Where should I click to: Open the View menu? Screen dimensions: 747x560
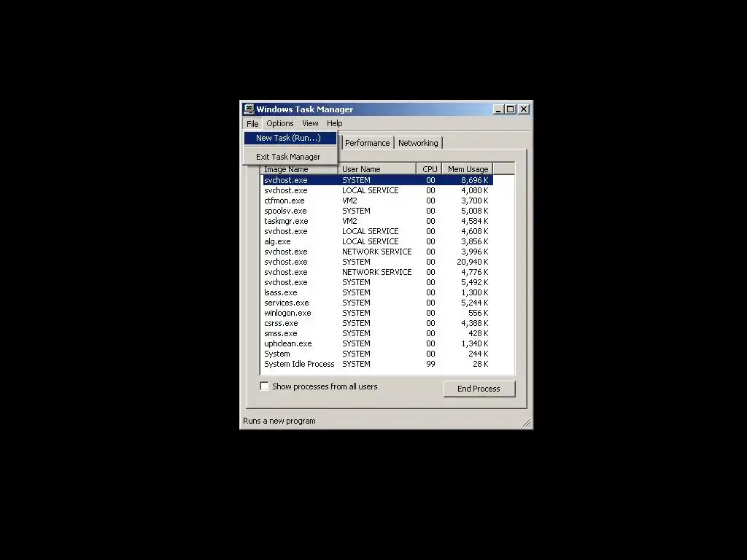pos(310,123)
